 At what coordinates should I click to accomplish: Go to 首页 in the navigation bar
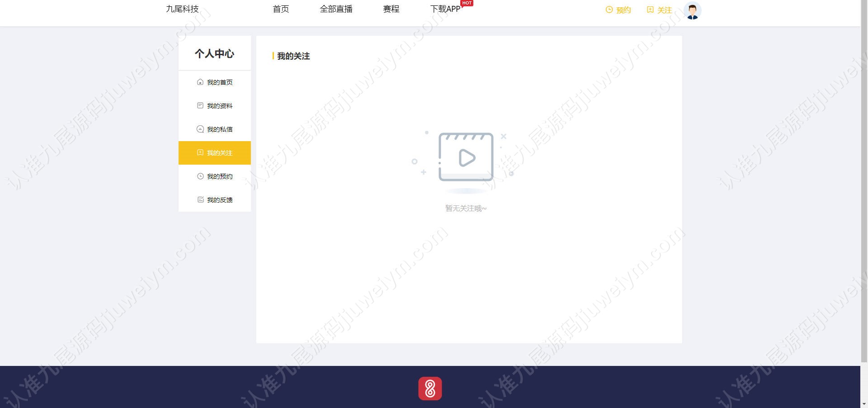coord(281,9)
